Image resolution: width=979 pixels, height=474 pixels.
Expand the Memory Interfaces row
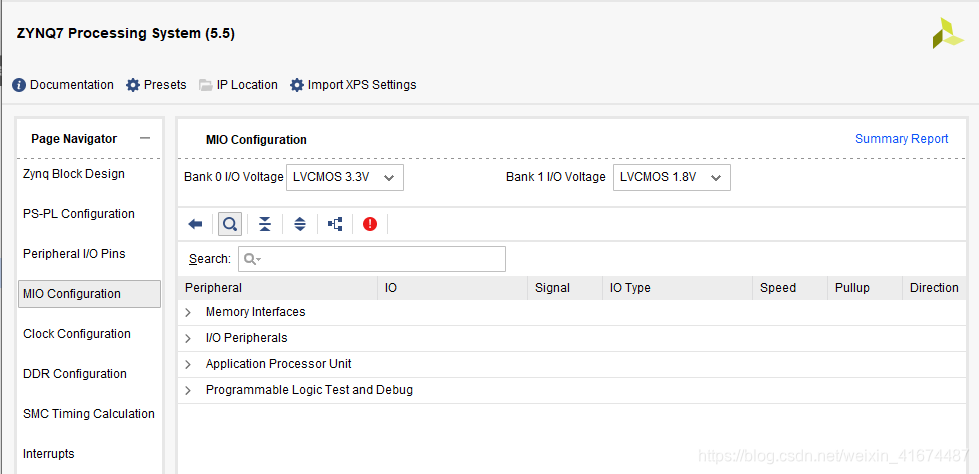pyautogui.click(x=188, y=312)
